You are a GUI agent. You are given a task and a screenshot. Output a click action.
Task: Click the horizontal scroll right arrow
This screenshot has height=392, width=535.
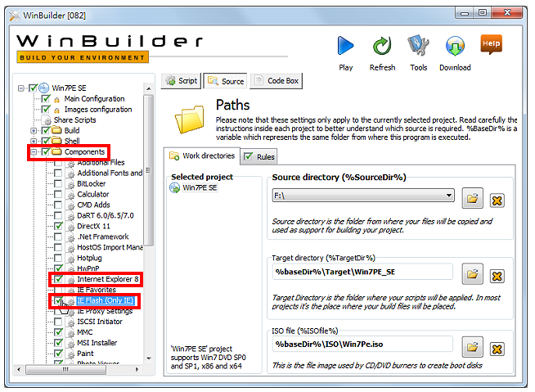137,369
